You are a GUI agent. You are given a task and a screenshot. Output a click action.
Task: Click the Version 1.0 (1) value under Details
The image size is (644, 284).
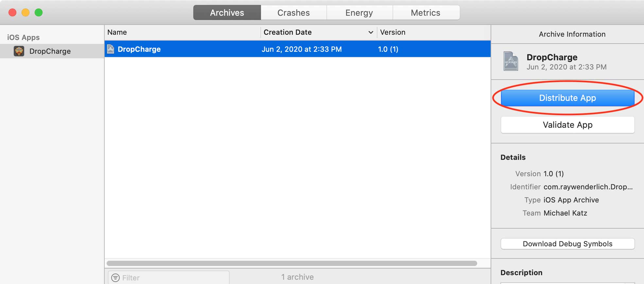tap(553, 174)
